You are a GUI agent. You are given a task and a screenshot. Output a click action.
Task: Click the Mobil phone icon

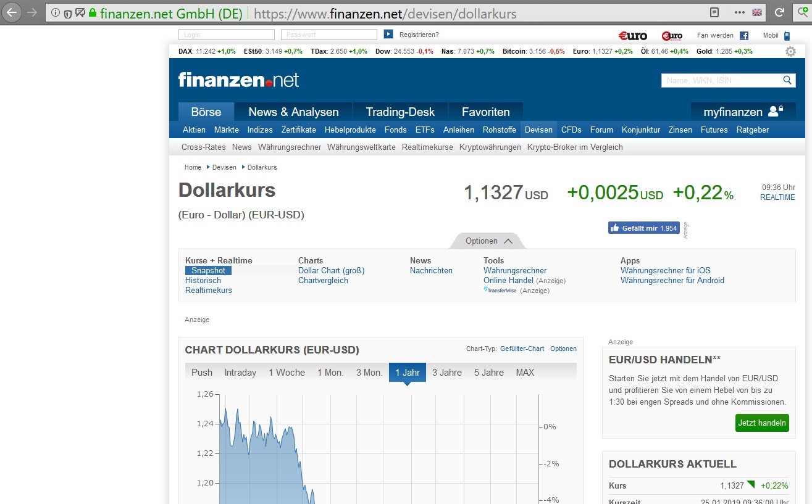point(787,36)
